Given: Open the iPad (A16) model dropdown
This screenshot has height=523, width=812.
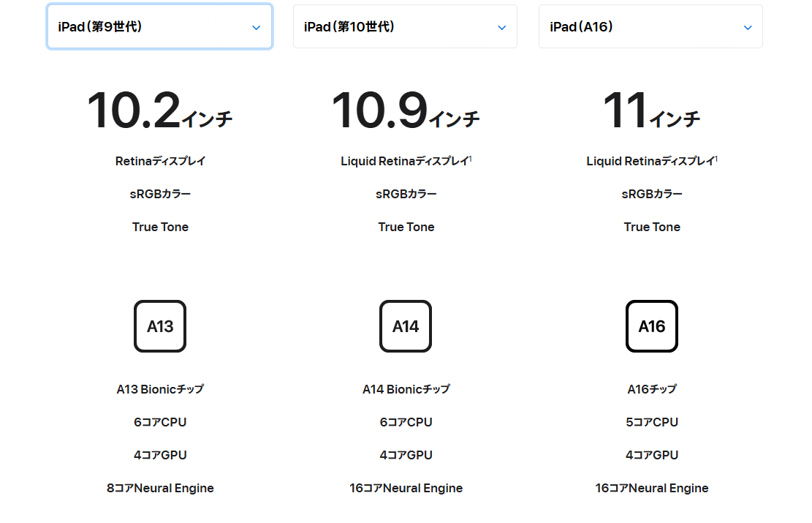Looking at the screenshot, I should point(650,27).
